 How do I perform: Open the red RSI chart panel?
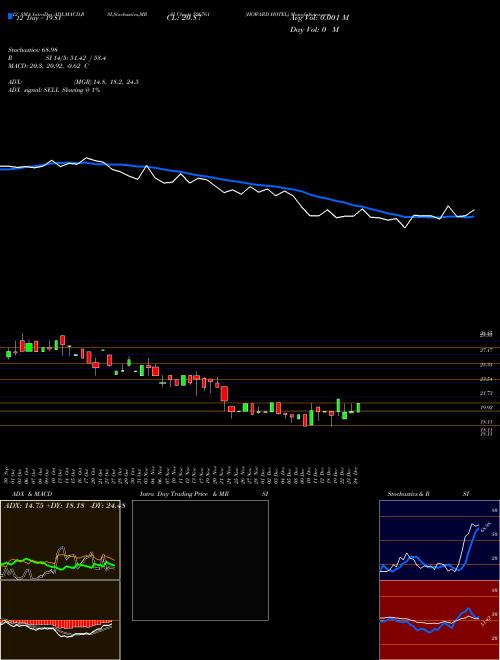click(439, 620)
